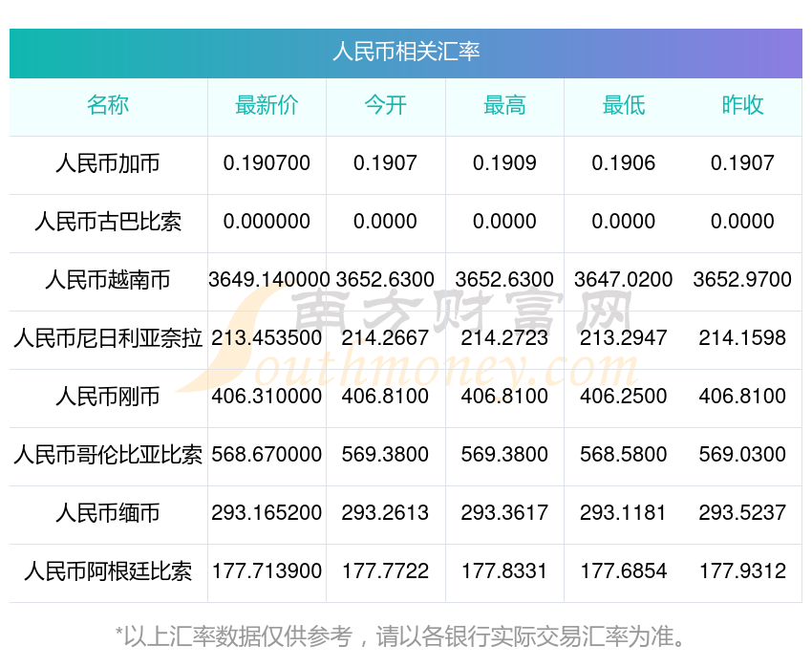Image resolution: width=812 pixels, height=667 pixels.
Task: Click the exchange rate disclaimer footnote
Action: pos(401,636)
